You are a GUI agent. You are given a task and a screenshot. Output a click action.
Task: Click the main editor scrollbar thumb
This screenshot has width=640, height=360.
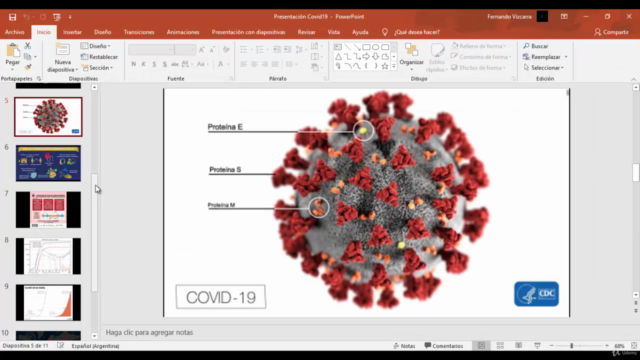tap(636, 172)
